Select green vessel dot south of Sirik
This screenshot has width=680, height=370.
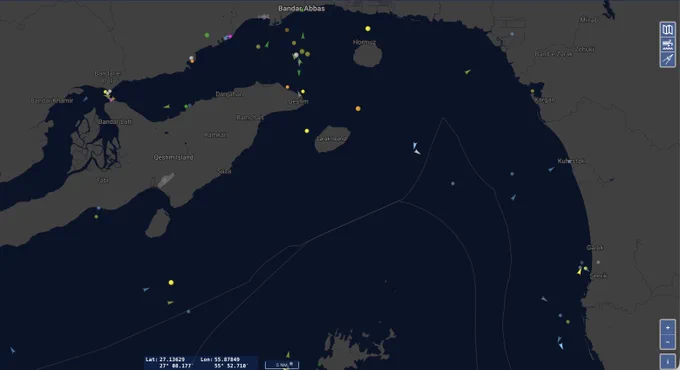pyautogui.click(x=568, y=322)
